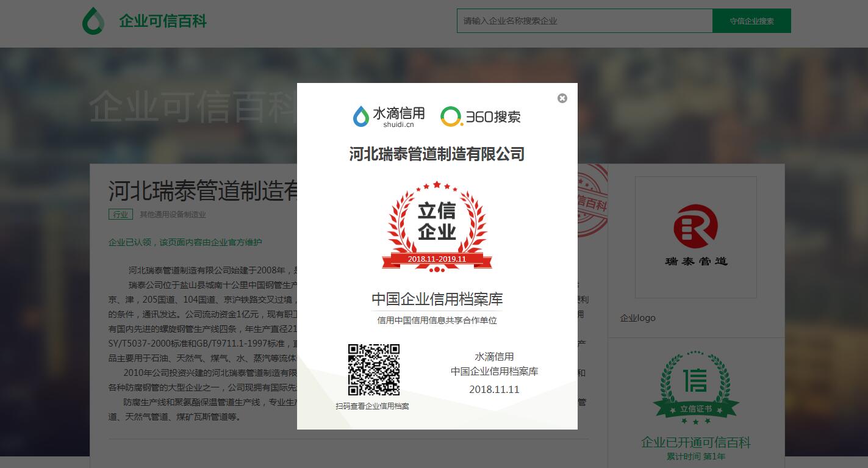Click the 扫码查看企业信用档案 caption
868x468 pixels.
(372, 406)
